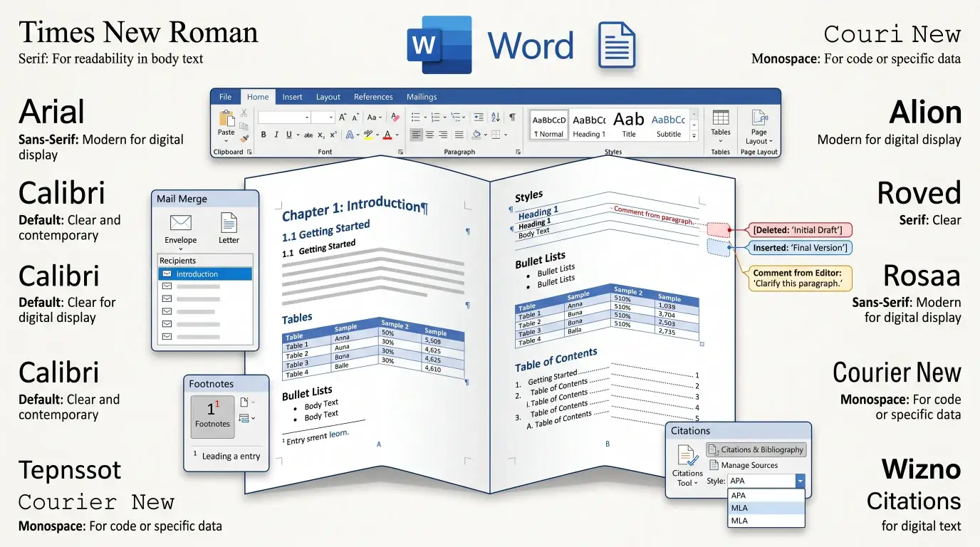The image size is (980, 547).
Task: Increase indent using the indent icon
Action: point(479,118)
